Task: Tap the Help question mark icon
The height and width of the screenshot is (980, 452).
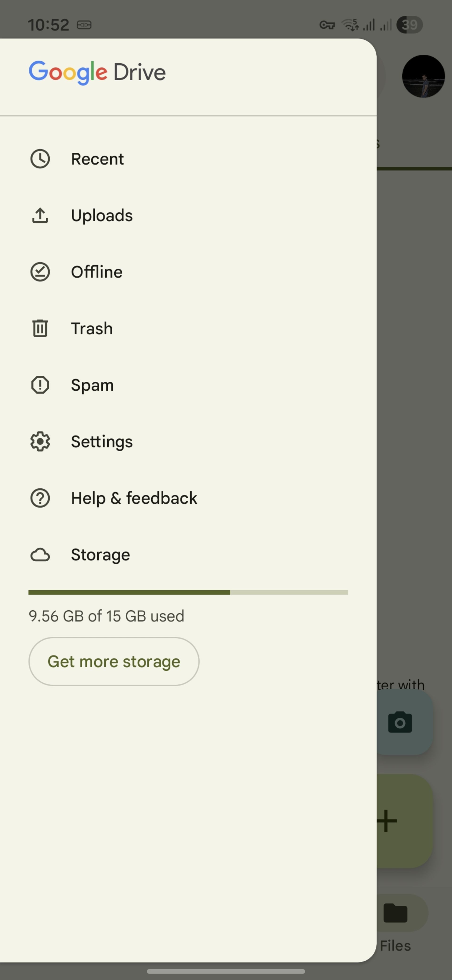Action: coord(40,498)
